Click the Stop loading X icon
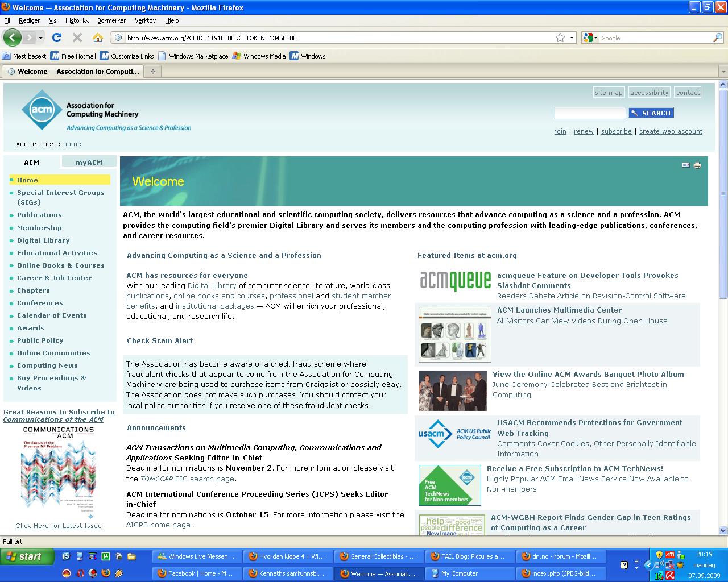The width and height of the screenshot is (728, 582). tap(77, 38)
